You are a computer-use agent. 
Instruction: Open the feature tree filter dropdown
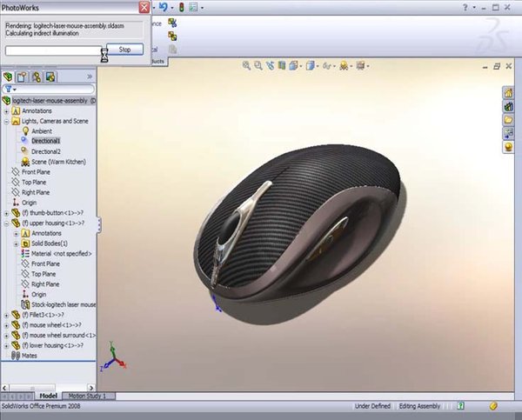point(10,90)
